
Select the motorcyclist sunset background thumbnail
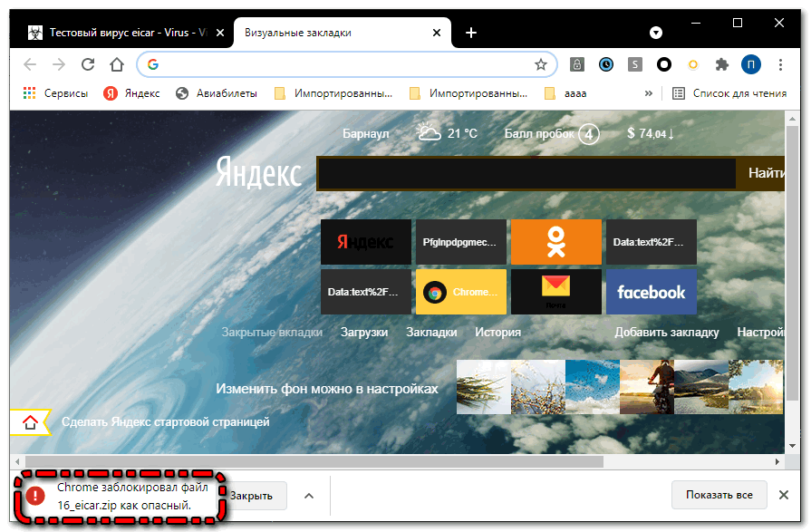tap(646, 387)
